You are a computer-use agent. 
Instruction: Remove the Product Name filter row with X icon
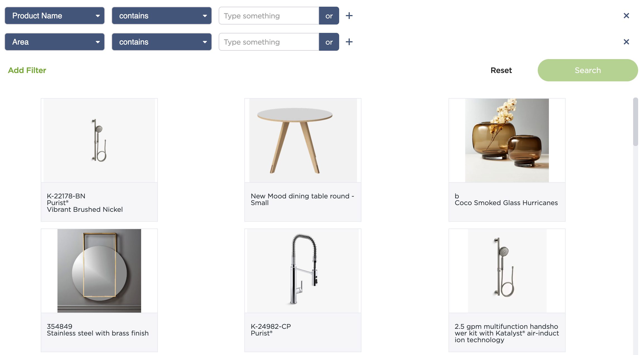(x=626, y=16)
